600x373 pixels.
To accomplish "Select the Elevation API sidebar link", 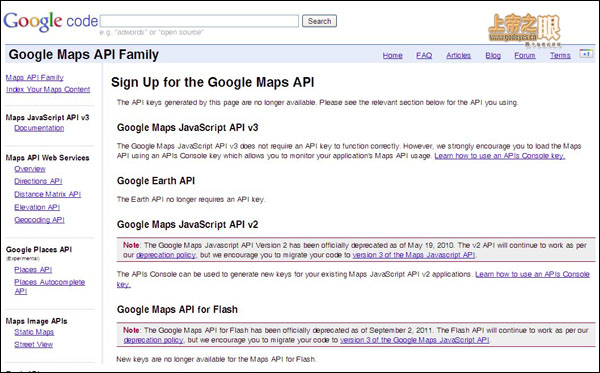I will (x=37, y=207).
